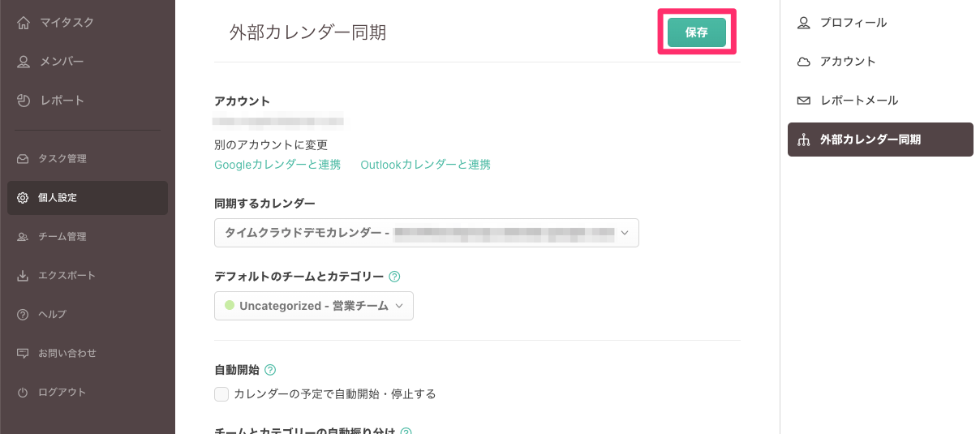Click the My Tasks home icon
The width and height of the screenshot is (980, 434).
coord(24,23)
